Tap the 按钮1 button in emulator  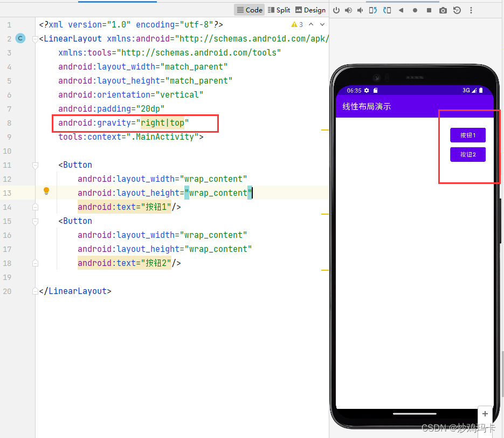[x=468, y=135]
